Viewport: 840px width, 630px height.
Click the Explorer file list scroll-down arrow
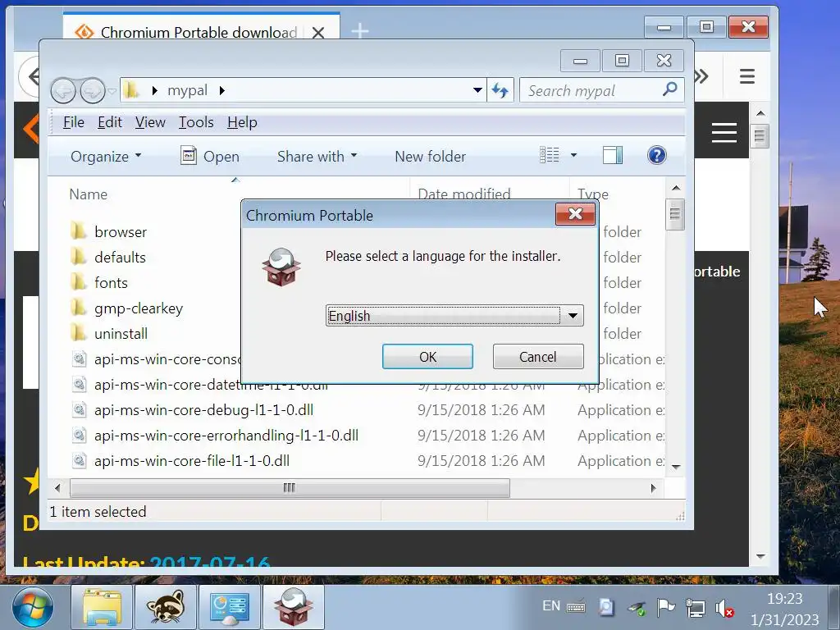pyautogui.click(x=676, y=467)
